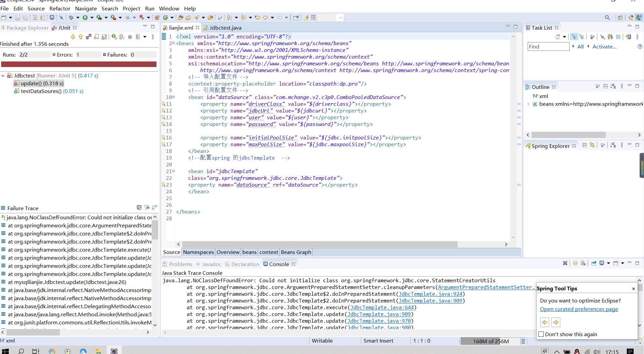This screenshot has height=354, width=644.
Task: Open the Window menu
Action: tap(169, 8)
